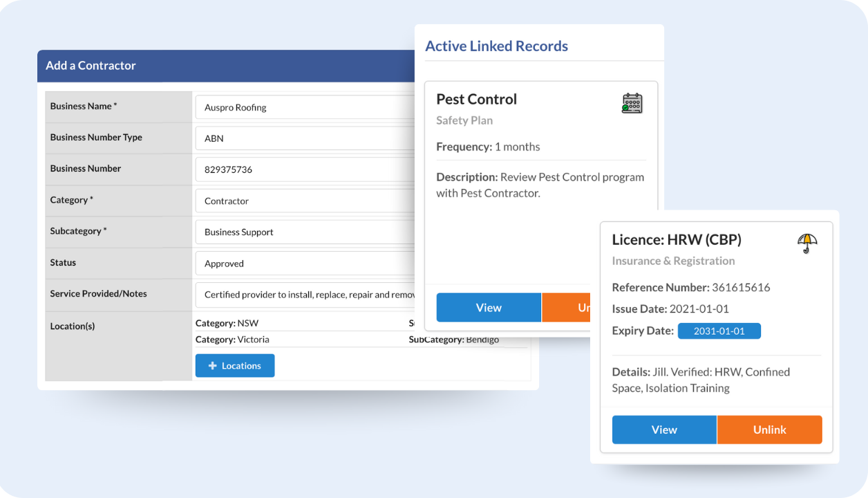The image size is (868, 498).
Task: Click the Active Linked Records heading
Action: pos(496,46)
